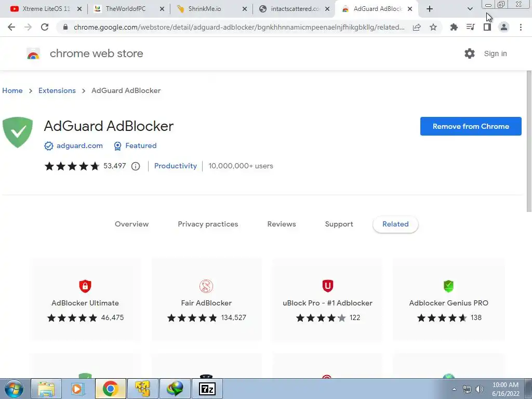Open the Privacy practices tab
The image size is (532, 399).
(x=208, y=224)
